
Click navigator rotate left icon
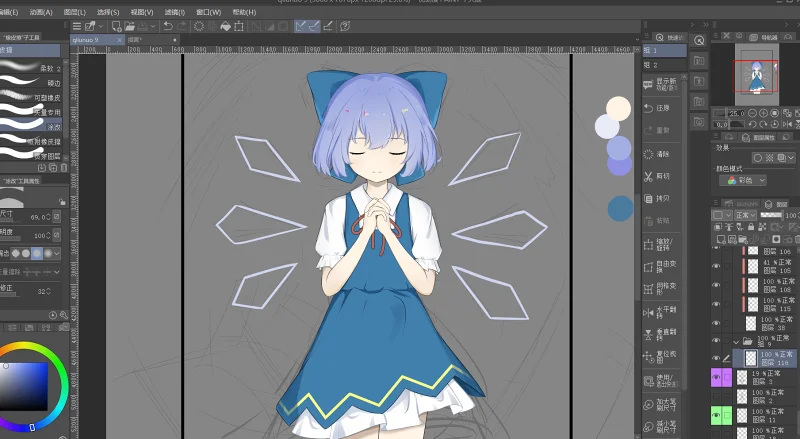[x=753, y=124]
